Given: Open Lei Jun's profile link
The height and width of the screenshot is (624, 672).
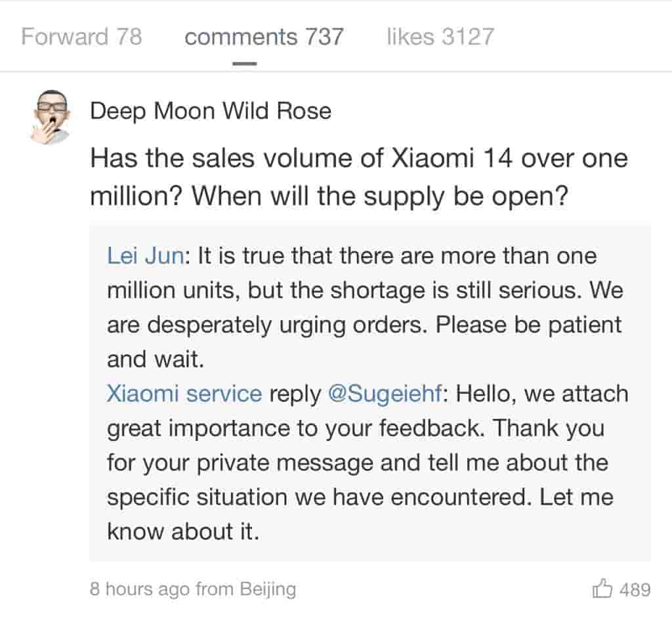Looking at the screenshot, I should 145,255.
